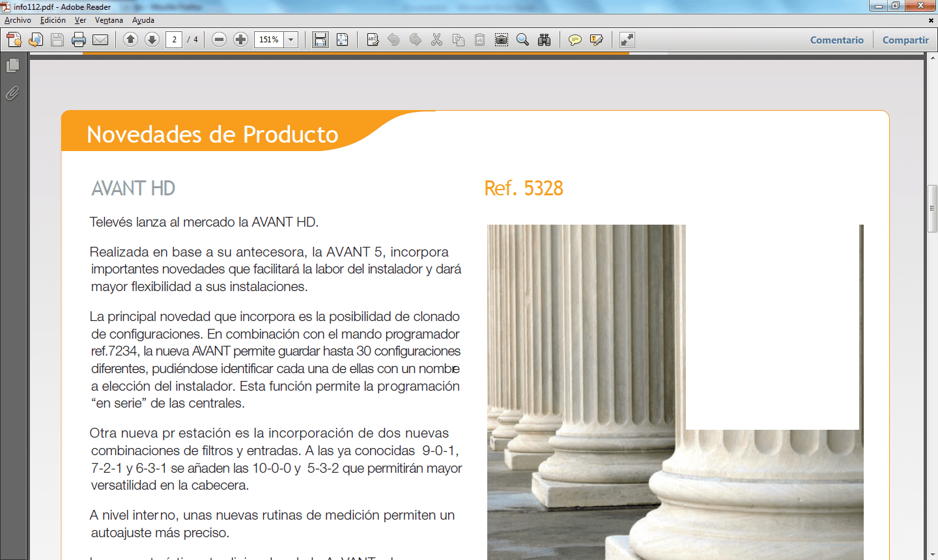Viewport: 938px width, 560px height.
Task: Open the Ventana menu
Action: 109,20
